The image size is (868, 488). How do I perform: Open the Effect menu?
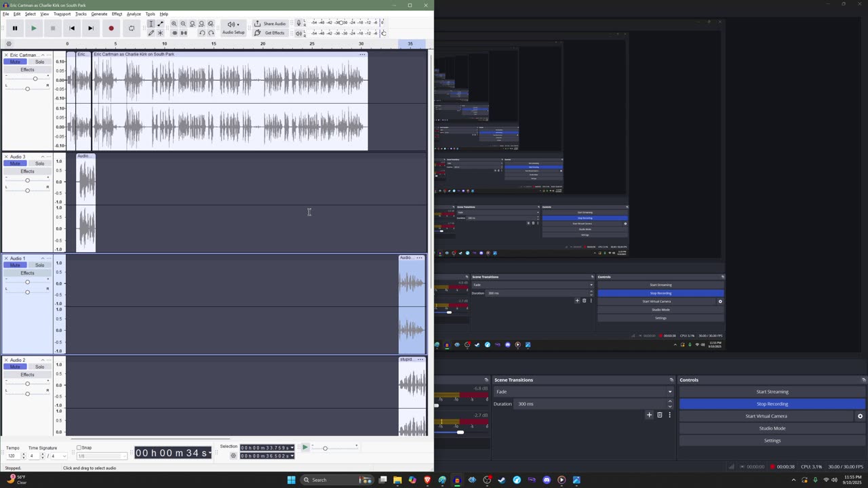[117, 14]
